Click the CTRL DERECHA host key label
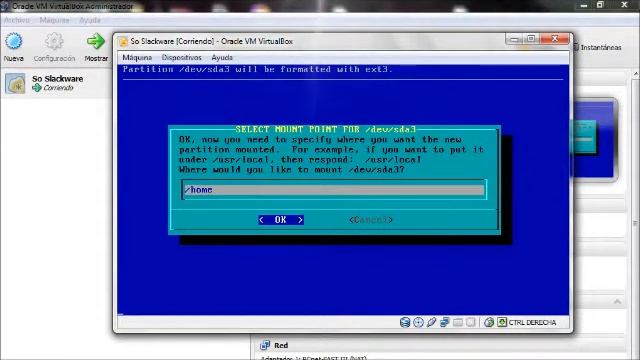 click(532, 322)
